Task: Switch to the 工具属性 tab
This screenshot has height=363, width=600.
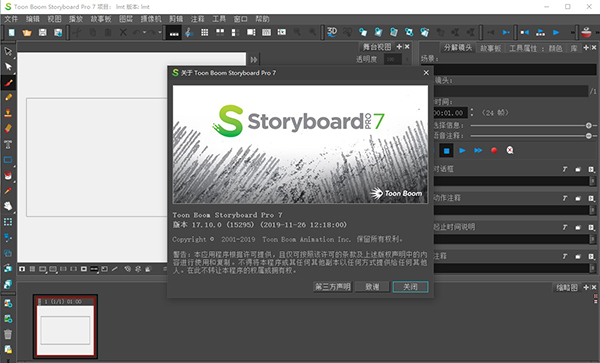Action: tap(523, 48)
